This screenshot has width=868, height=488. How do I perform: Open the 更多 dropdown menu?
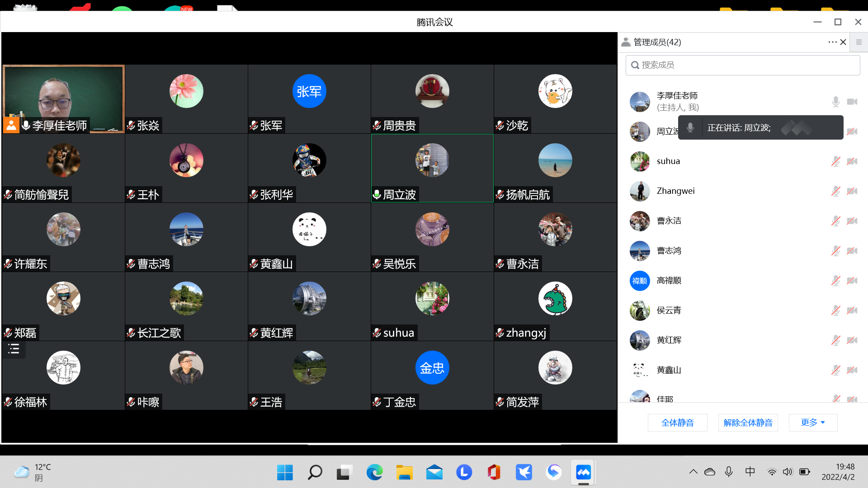pos(813,422)
